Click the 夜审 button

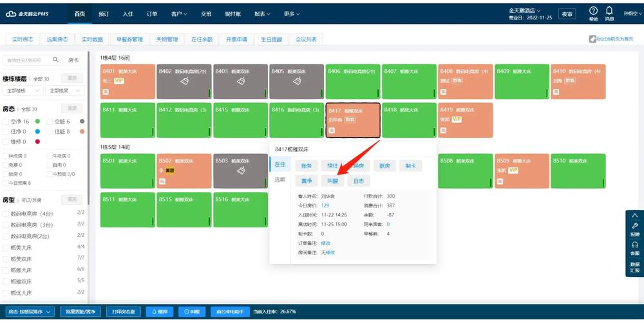(x=567, y=14)
